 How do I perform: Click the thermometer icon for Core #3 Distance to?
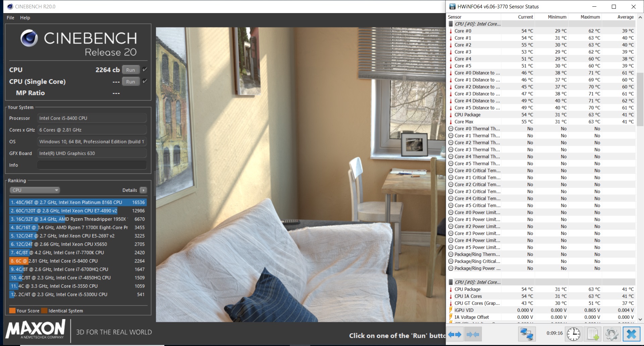(x=451, y=94)
